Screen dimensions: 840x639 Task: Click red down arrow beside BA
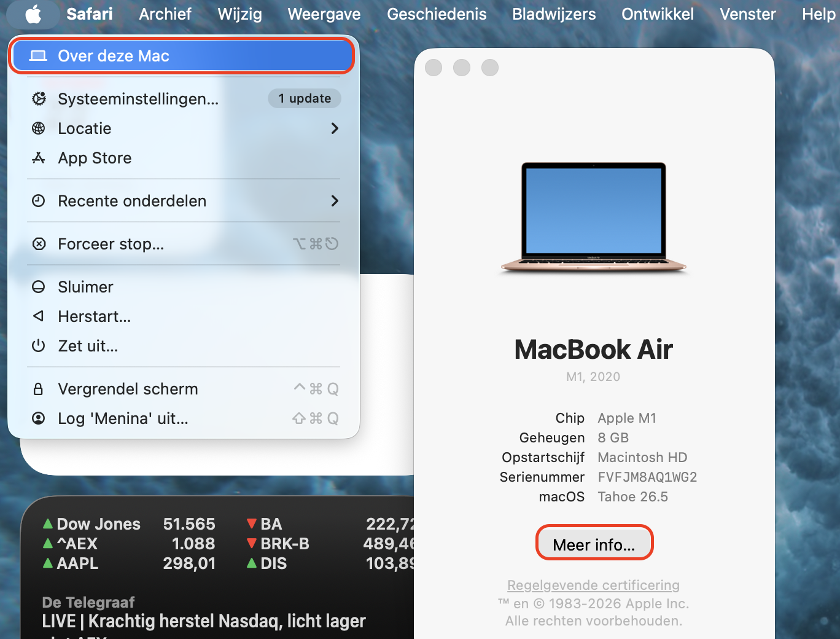point(251,524)
